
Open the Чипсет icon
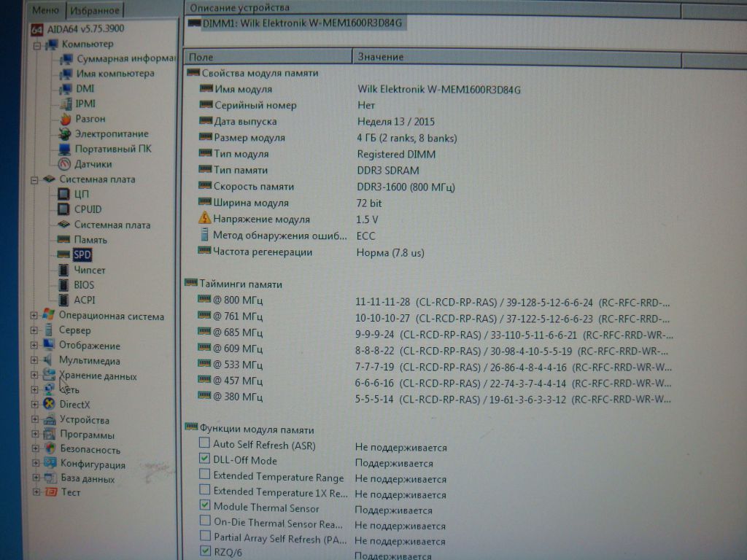pos(63,270)
